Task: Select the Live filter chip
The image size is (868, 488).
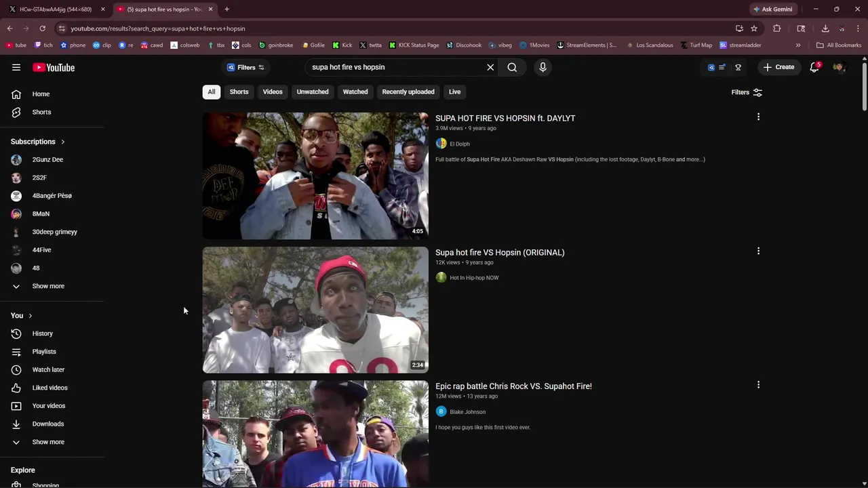Action: pos(454,92)
